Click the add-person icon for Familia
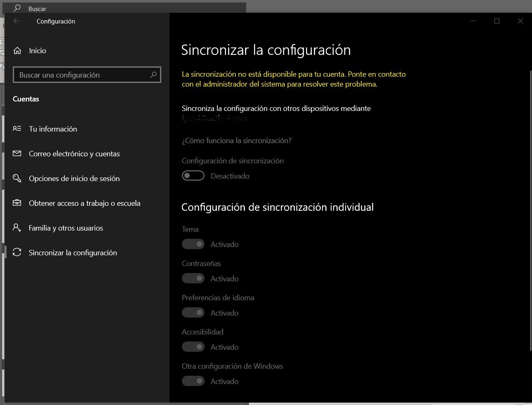The height and width of the screenshot is (405, 532). point(17,228)
